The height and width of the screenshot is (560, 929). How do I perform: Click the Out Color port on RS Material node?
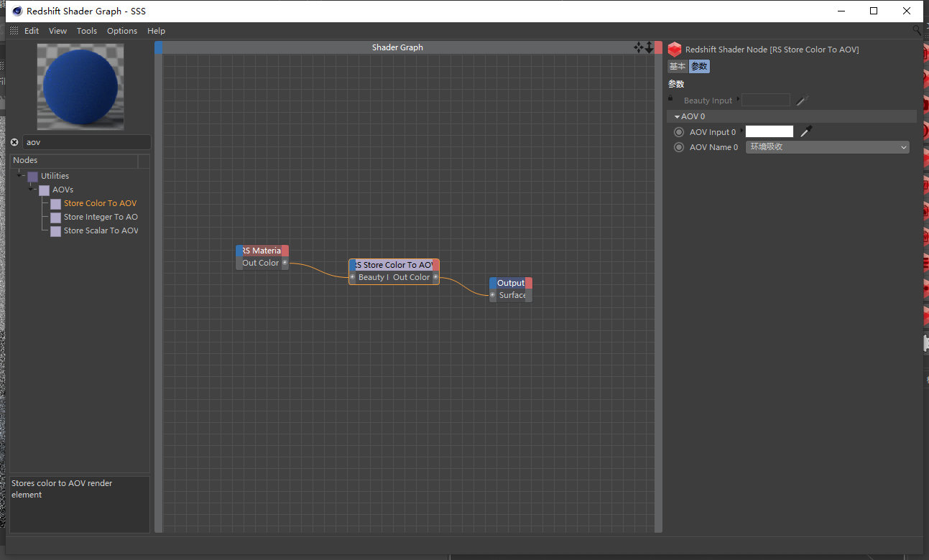(x=285, y=263)
